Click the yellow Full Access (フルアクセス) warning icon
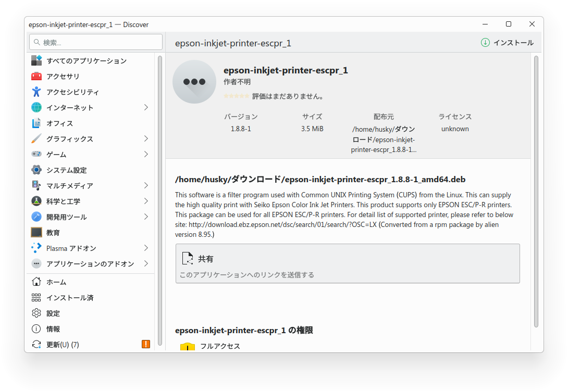Screen dimensions: 568x392 [187, 346]
